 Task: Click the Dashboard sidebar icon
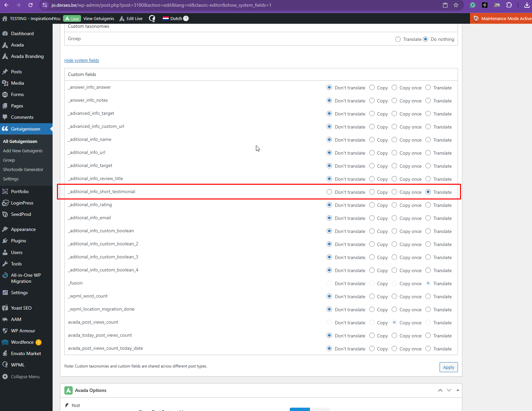(5, 33)
